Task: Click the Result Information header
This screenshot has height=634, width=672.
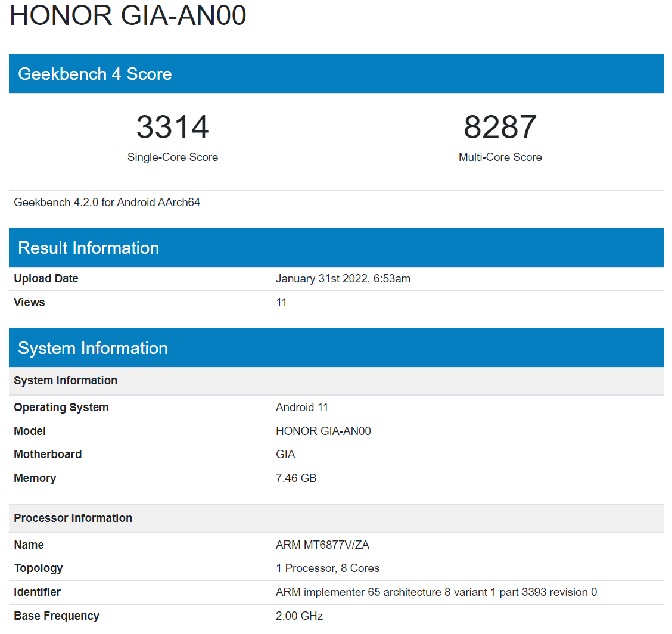Action: pos(88,248)
